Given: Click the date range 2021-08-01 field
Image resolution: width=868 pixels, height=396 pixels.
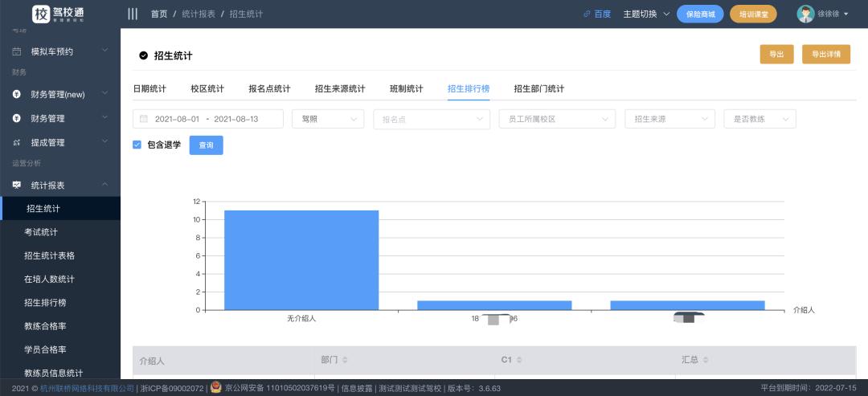Looking at the screenshot, I should (208, 119).
